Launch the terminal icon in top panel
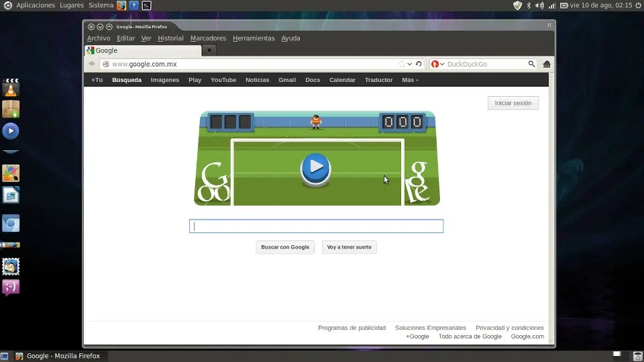 (146, 5)
